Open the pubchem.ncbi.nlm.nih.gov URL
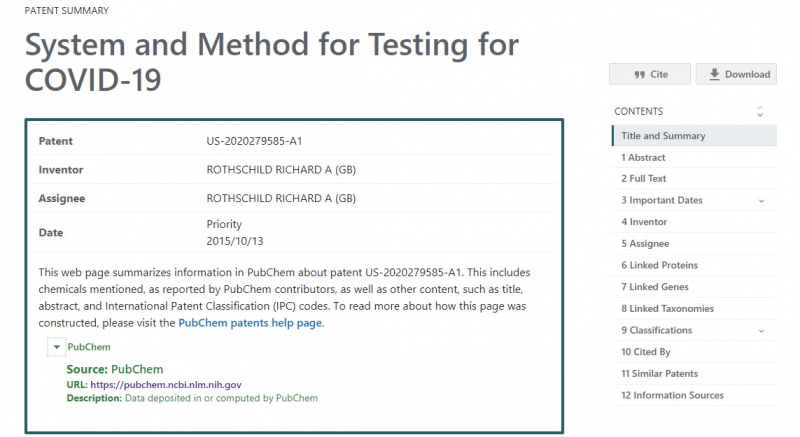The height and width of the screenshot is (437, 800). tap(166, 384)
